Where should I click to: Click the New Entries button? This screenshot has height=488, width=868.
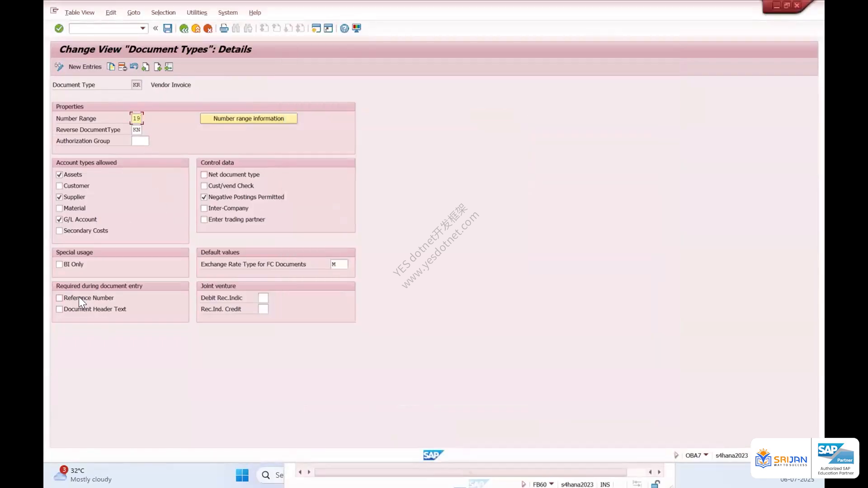85,67
